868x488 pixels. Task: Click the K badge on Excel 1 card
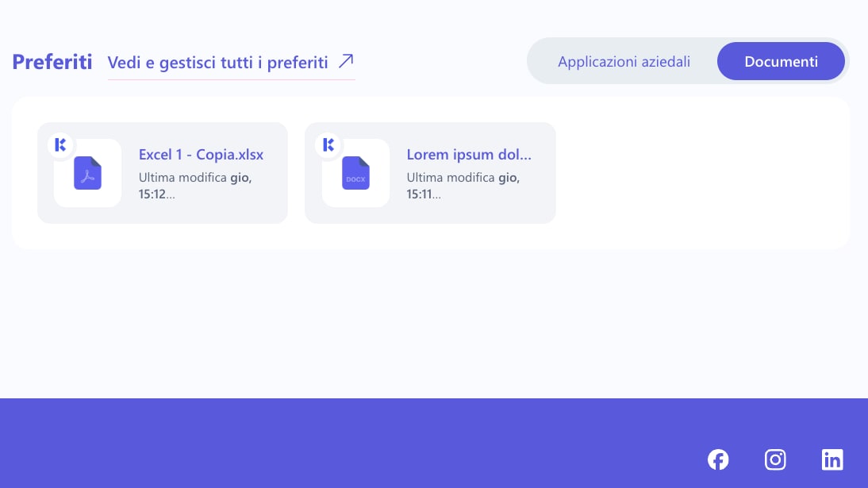coord(60,145)
